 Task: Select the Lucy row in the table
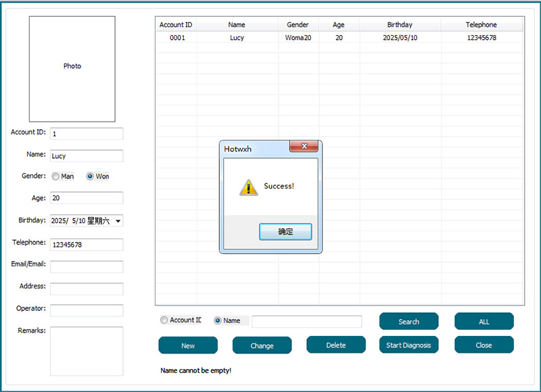pyautogui.click(x=237, y=38)
